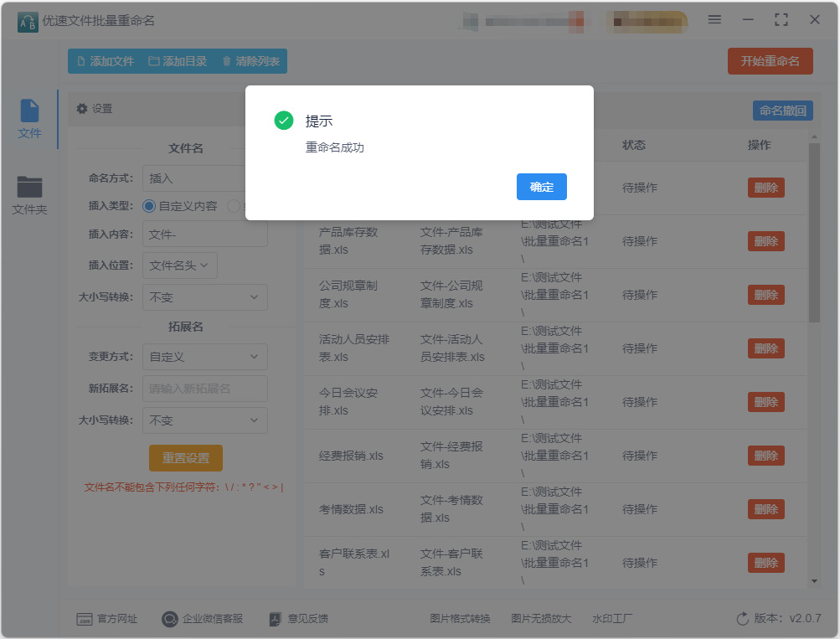Image resolution: width=840 pixels, height=639 pixels.
Task: Open the 命名方式 dropdown showing 插入
Action: pyautogui.click(x=194, y=178)
